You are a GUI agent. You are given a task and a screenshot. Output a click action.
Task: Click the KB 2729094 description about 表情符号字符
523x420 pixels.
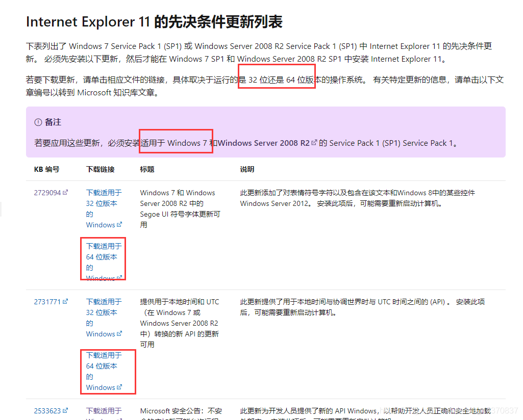pos(358,198)
